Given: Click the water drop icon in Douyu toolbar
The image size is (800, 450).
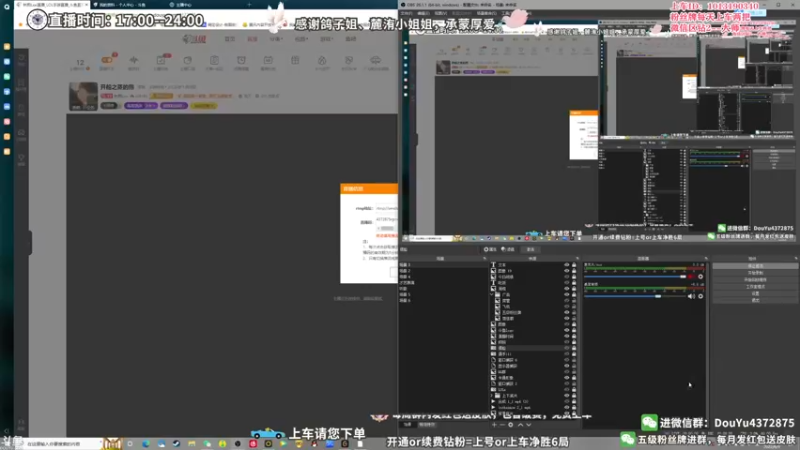Looking at the screenshot, I should (x=322, y=61).
